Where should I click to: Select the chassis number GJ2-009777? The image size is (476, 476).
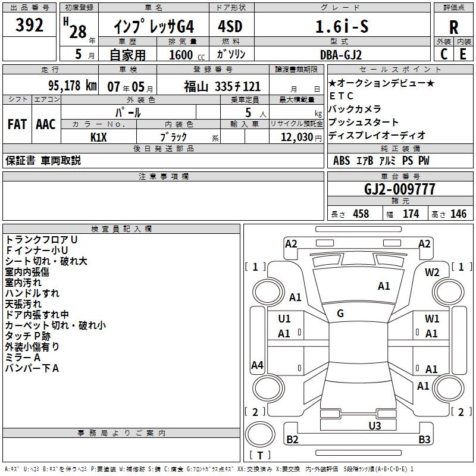(x=399, y=189)
